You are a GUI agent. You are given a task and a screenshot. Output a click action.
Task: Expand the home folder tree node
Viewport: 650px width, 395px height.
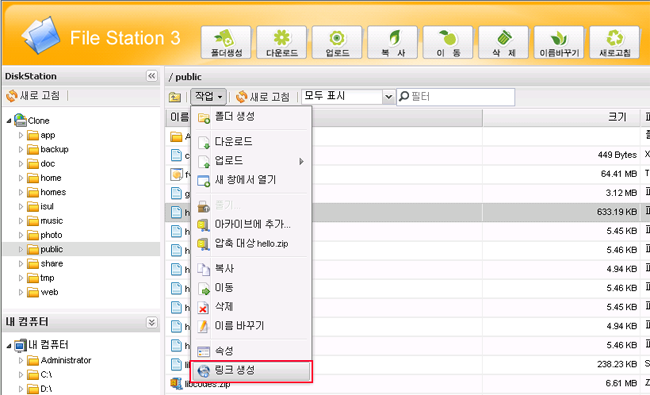click(x=21, y=178)
